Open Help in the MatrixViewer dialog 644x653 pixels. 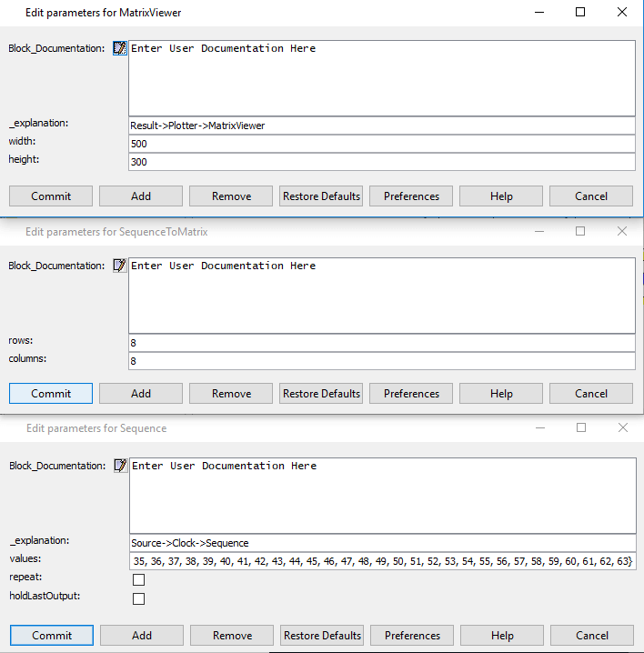[501, 196]
